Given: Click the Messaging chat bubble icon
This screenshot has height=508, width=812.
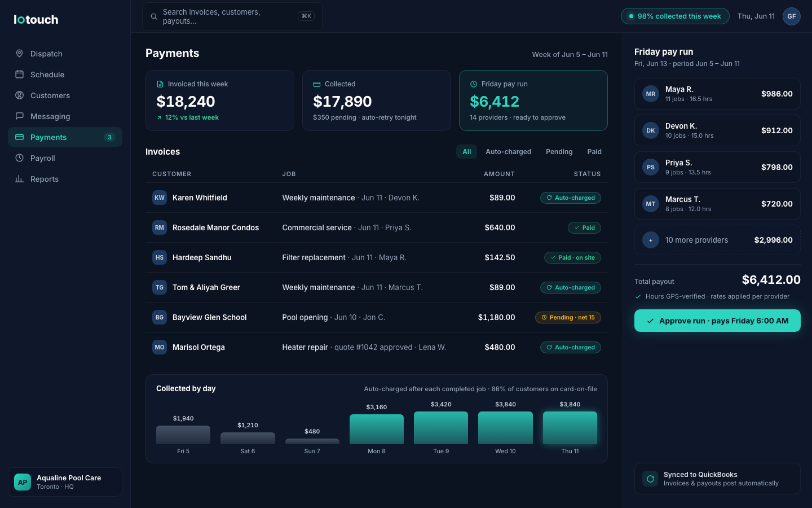Looking at the screenshot, I should 19,116.
